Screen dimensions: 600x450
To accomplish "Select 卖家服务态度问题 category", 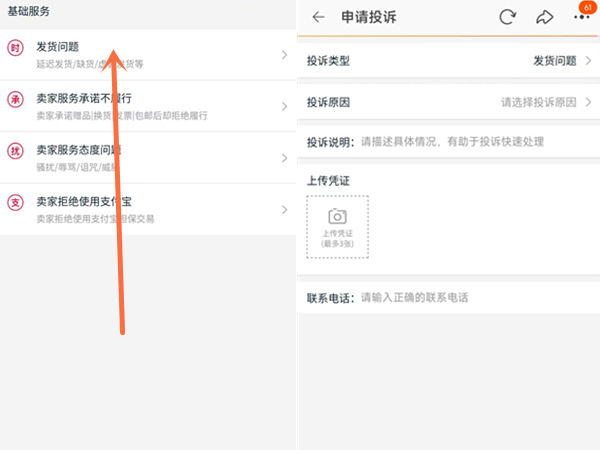I will pos(80,151).
